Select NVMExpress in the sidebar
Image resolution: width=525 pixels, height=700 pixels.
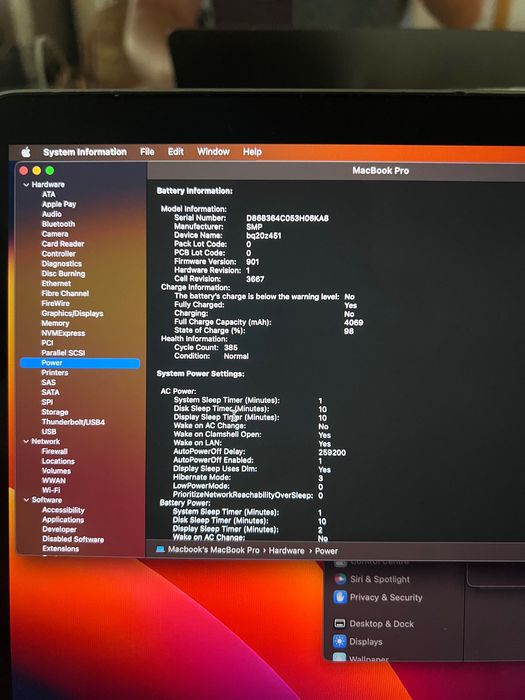pyautogui.click(x=63, y=333)
